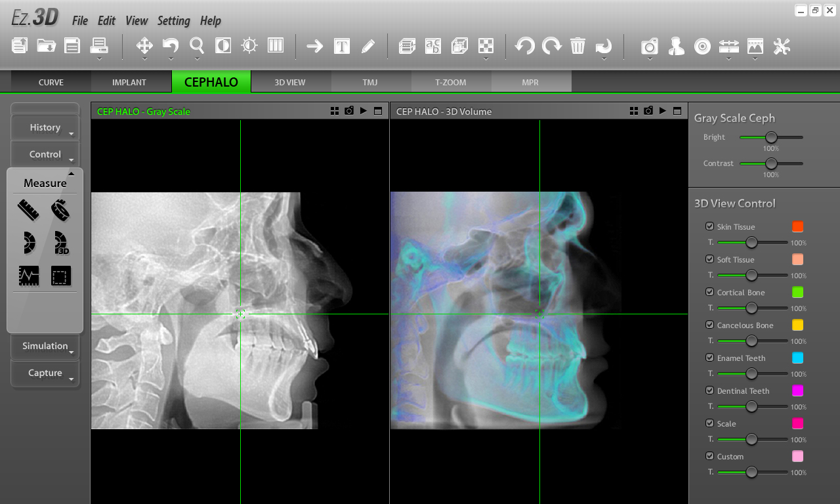Screen dimensions: 840x504
Task: Open dropdown arrow under the printer icon
Action: coord(99,58)
